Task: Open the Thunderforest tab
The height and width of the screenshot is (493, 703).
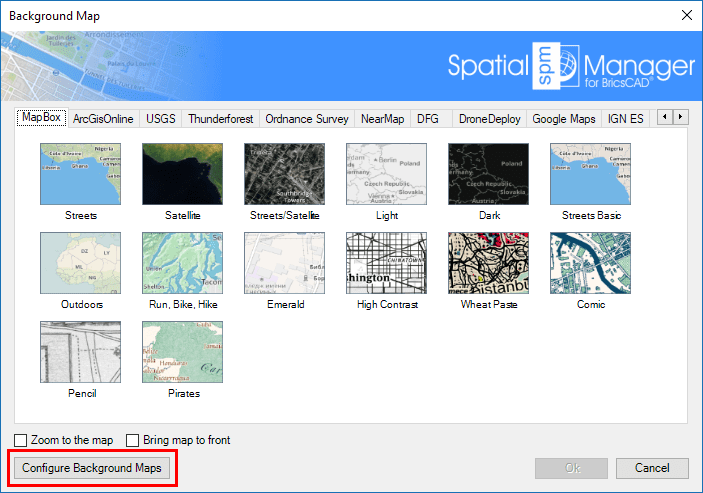Action: click(x=221, y=119)
